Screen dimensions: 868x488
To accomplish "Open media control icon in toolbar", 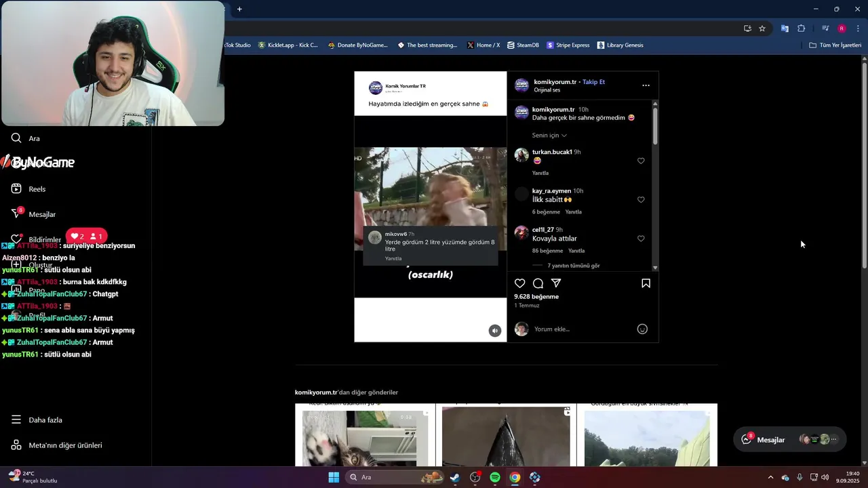I will tap(825, 28).
